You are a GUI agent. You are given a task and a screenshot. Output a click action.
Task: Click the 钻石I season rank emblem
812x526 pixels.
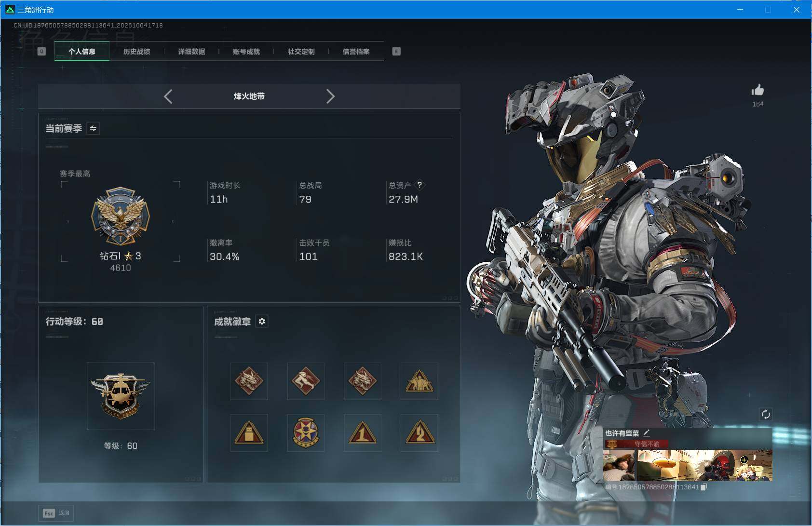pyautogui.click(x=121, y=216)
